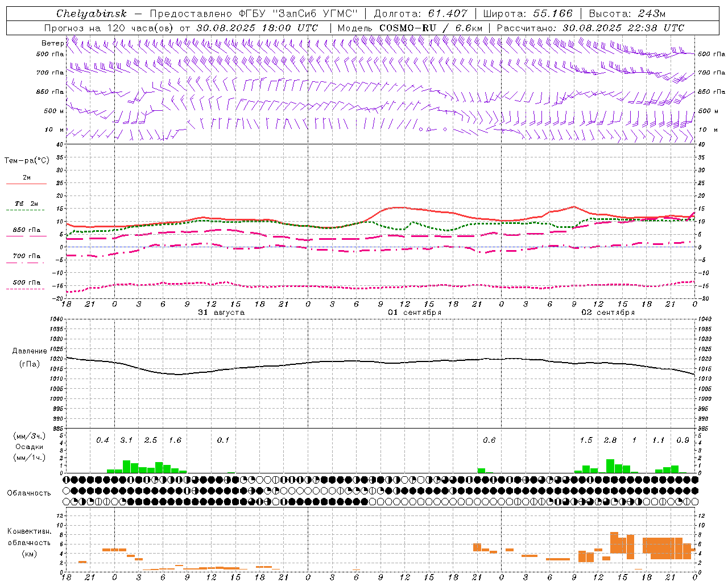This screenshot has width=728, height=582.
Task: Click the Давление panel title
Action: coord(30,351)
